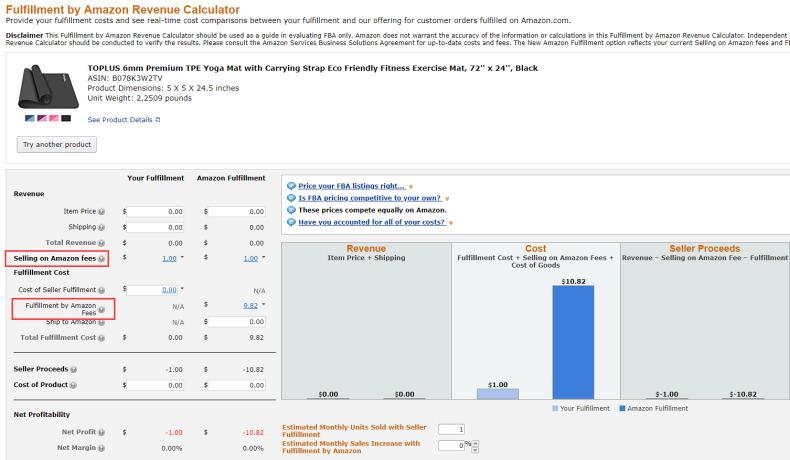Open dropdown arrow beside Your Fulfillment 1.00 fee
Image resolution: width=790 pixels, height=460 pixels.
click(x=182, y=257)
